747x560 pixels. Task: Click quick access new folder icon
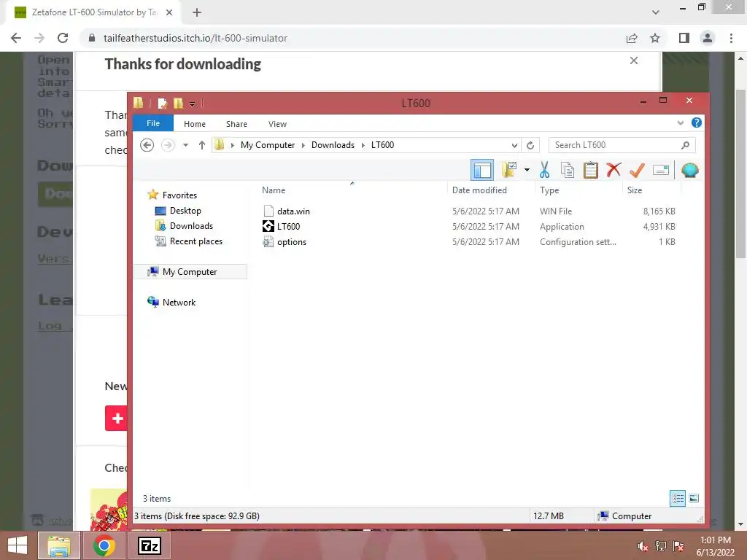[x=178, y=103]
